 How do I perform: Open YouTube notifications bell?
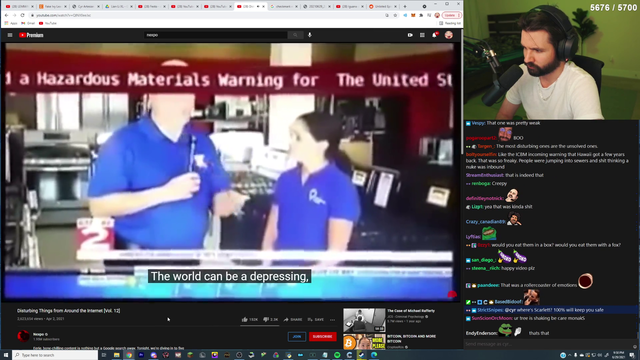435,35
